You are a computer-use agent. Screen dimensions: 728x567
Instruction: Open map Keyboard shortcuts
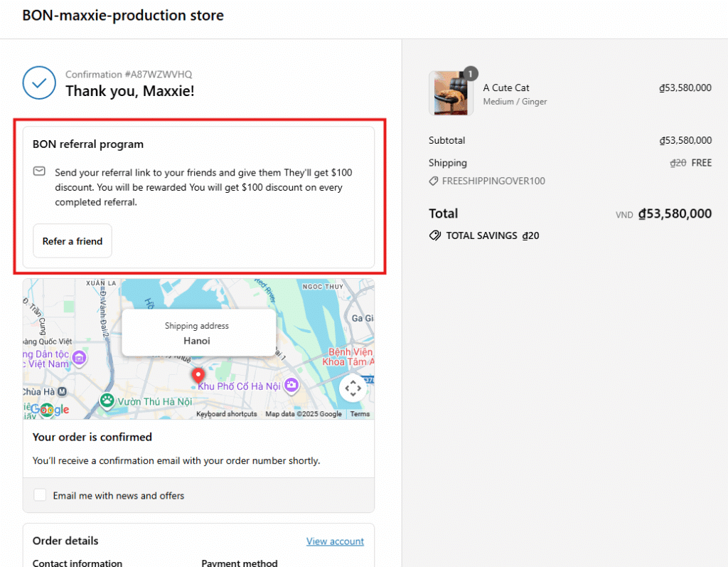pos(227,414)
